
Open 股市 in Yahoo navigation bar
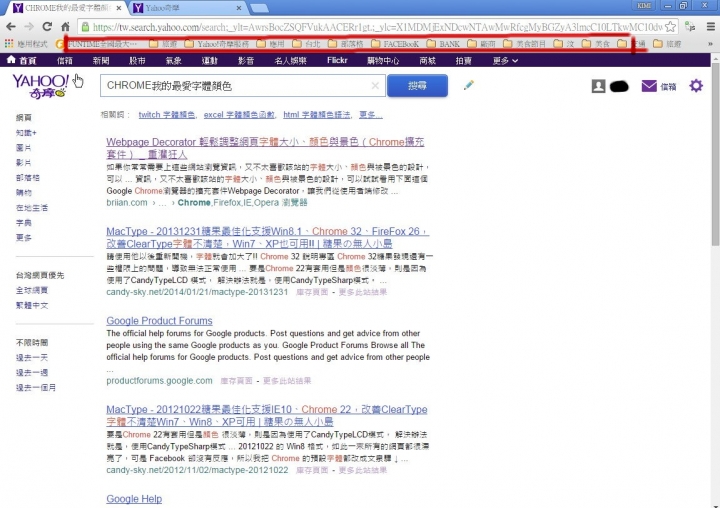click(137, 60)
